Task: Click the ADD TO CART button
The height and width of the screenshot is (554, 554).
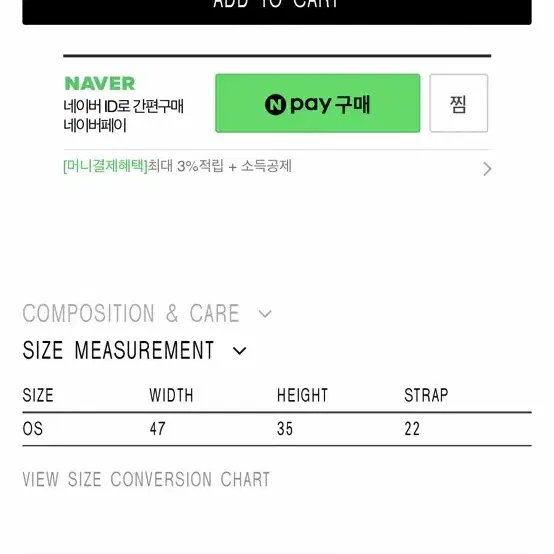Action: (277, 11)
